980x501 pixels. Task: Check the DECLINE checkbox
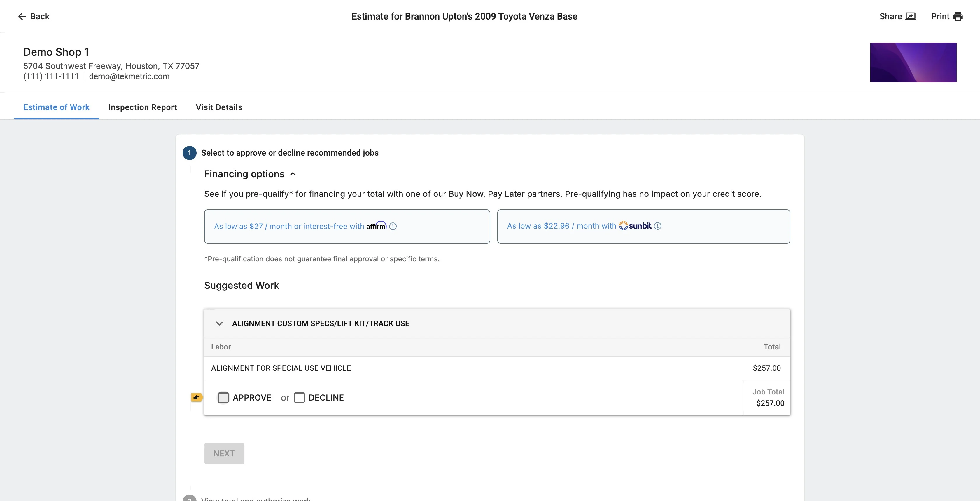300,397
